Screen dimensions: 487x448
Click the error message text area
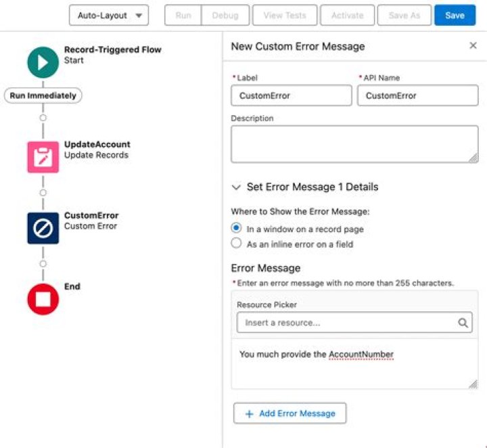point(354,364)
